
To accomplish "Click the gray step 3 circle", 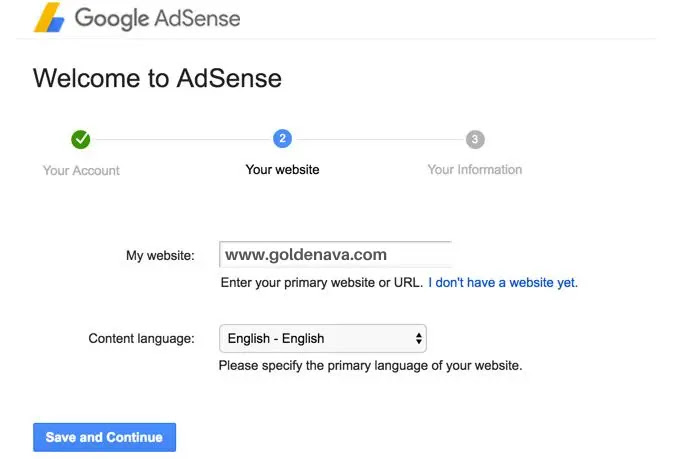I will tap(475, 139).
